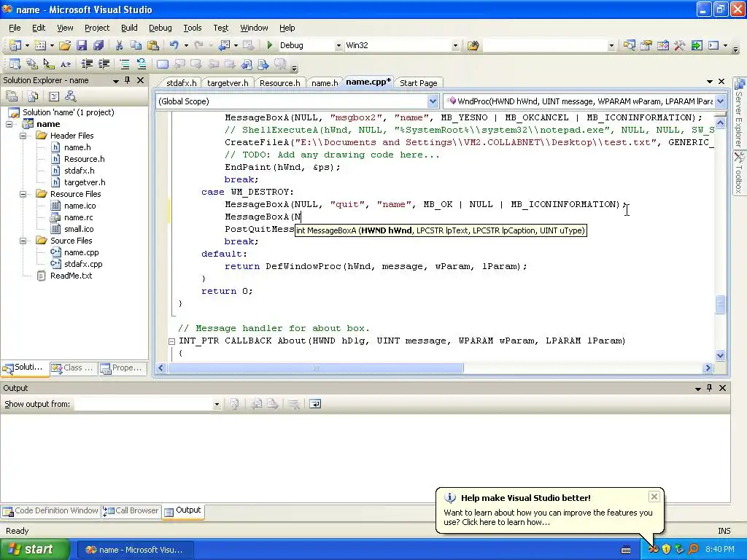This screenshot has height=560, width=747.
Task: Click the Save All icon
Action: coord(98,45)
